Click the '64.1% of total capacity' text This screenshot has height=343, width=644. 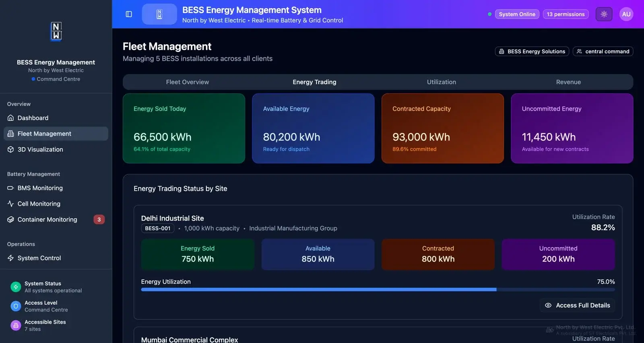[x=162, y=149]
